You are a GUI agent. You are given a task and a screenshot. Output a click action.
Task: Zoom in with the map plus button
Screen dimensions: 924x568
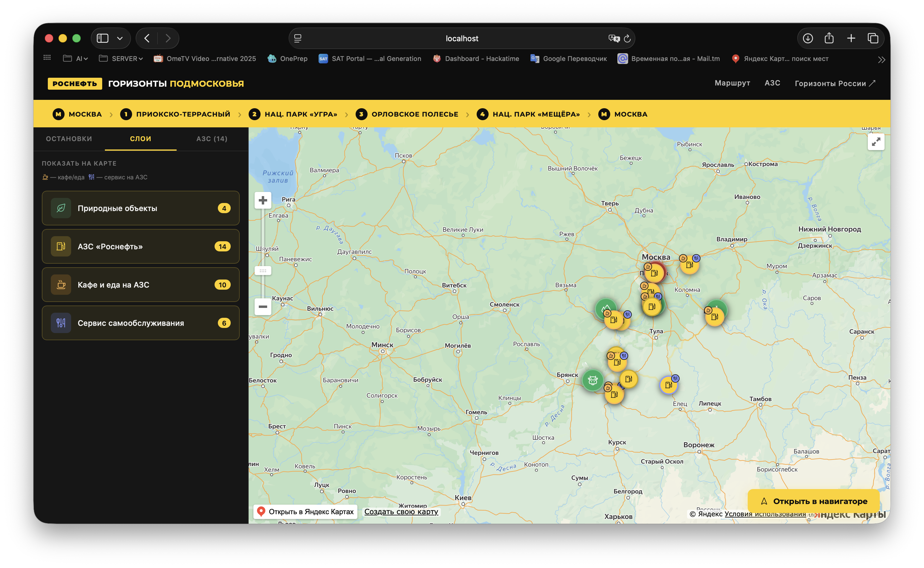click(263, 200)
